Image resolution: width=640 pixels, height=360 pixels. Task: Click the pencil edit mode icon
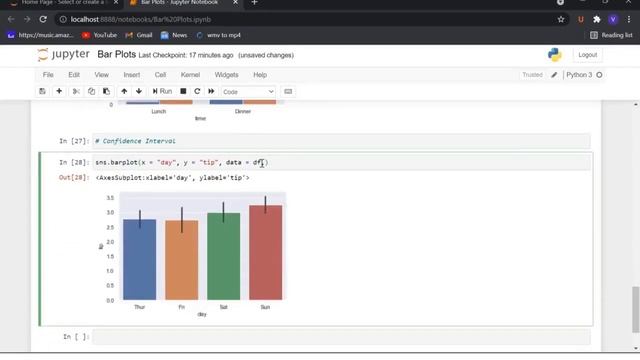tap(554, 75)
